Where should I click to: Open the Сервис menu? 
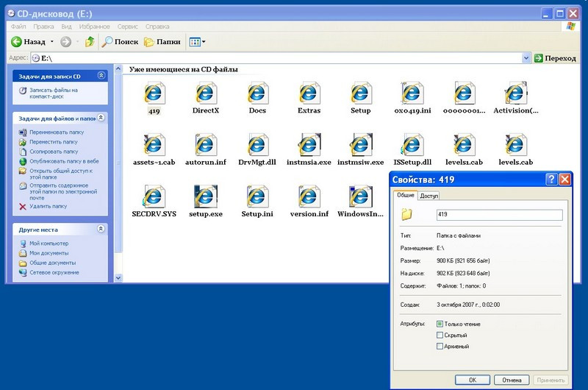click(127, 26)
